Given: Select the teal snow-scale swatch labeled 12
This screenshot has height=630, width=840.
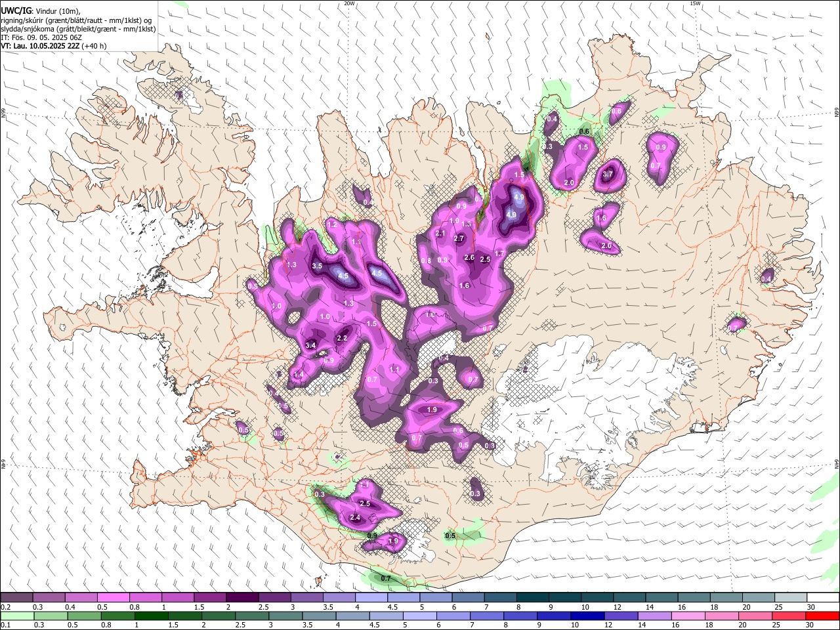Looking at the screenshot, I should click(x=629, y=598).
